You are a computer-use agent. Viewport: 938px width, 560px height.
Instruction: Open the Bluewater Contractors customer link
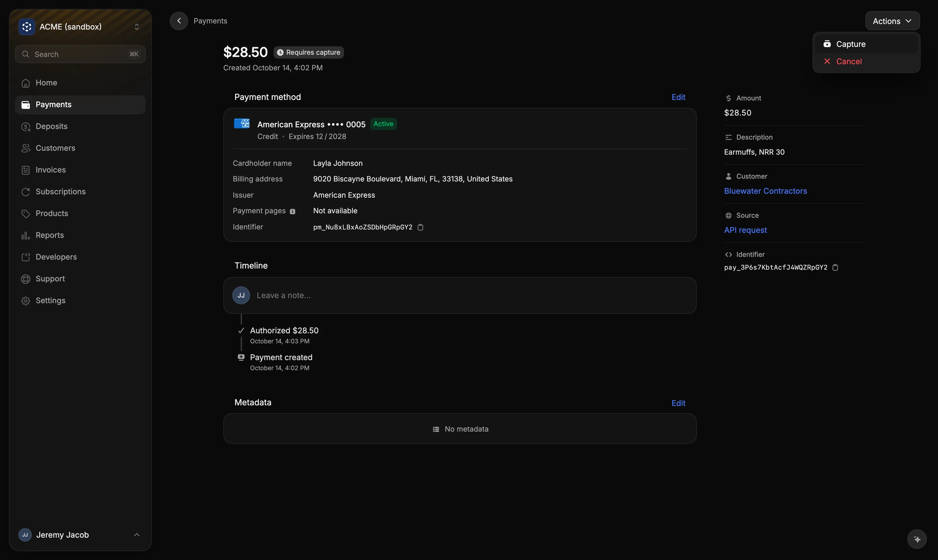(765, 191)
